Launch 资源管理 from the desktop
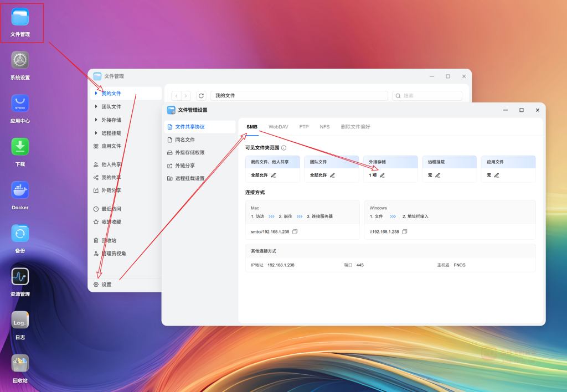The image size is (567, 392). point(20,277)
